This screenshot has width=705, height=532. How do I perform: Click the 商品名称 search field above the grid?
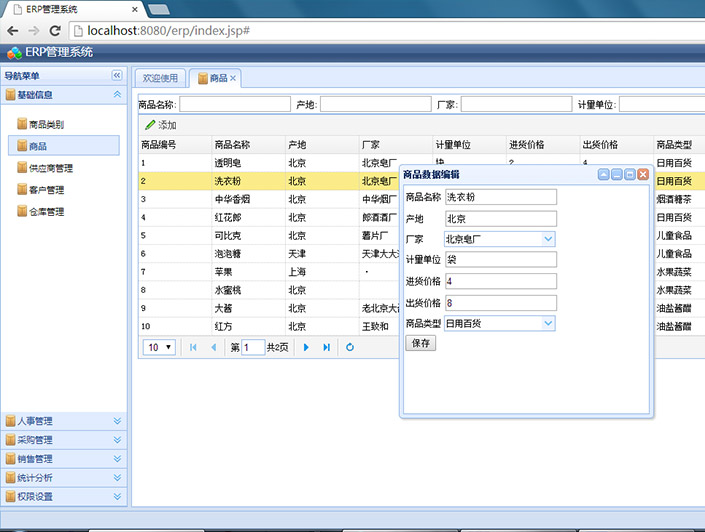point(234,104)
